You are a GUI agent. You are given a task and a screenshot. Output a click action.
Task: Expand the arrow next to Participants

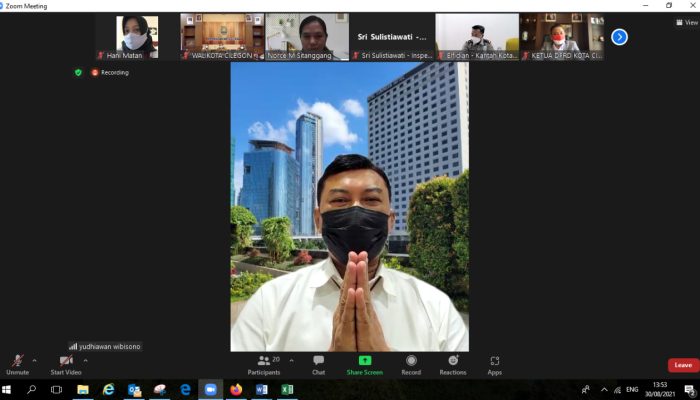pos(291,360)
